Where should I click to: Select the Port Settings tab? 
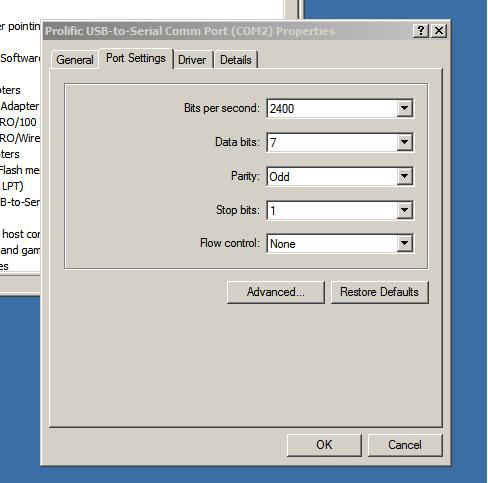(x=136, y=58)
